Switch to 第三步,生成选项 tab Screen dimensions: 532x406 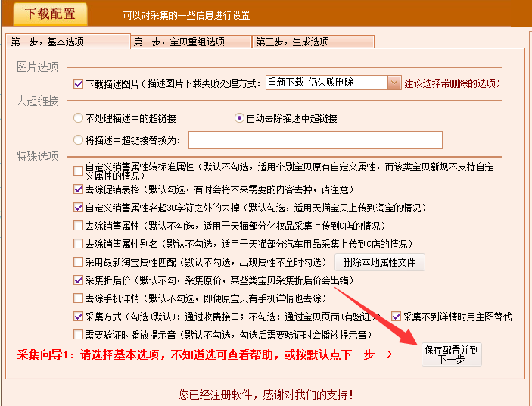[x=313, y=42]
